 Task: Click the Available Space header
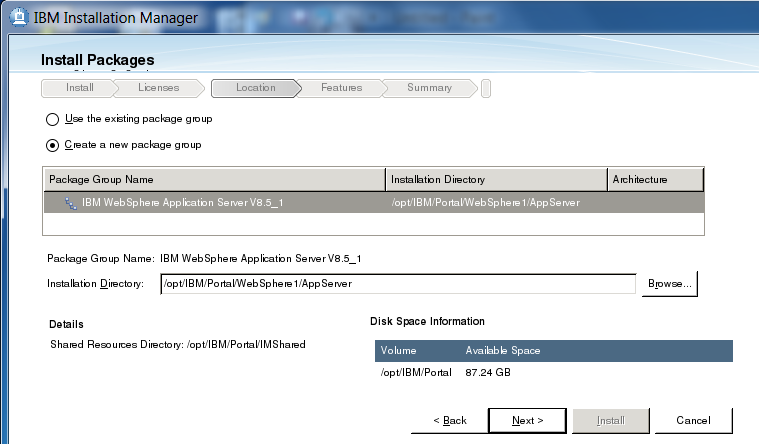[x=503, y=351]
